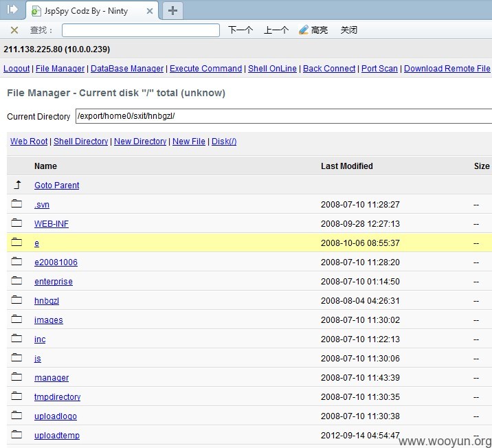Open Download Remote File link
This screenshot has height=448, width=492.
pos(447,69)
